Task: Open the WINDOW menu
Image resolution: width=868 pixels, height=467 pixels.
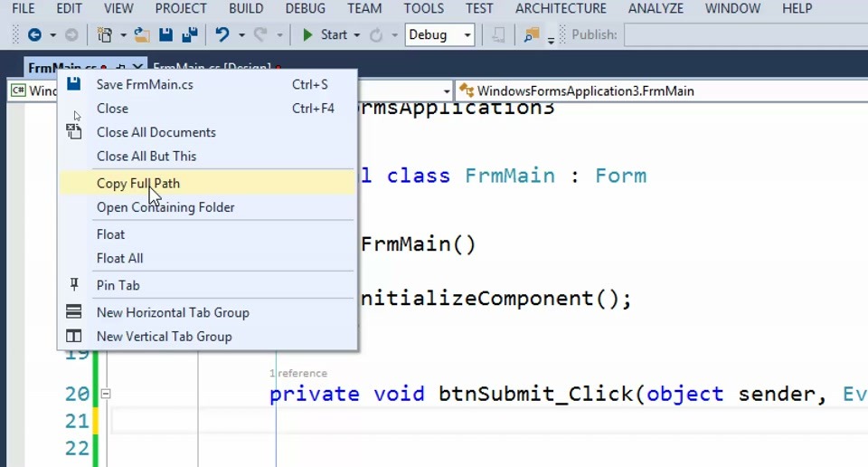Action: [732, 8]
